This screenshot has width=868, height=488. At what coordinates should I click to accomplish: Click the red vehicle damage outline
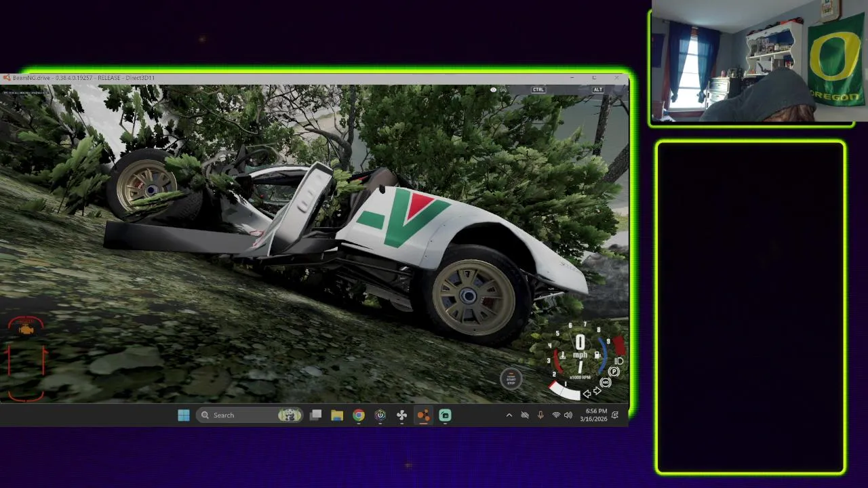[x=26, y=359]
